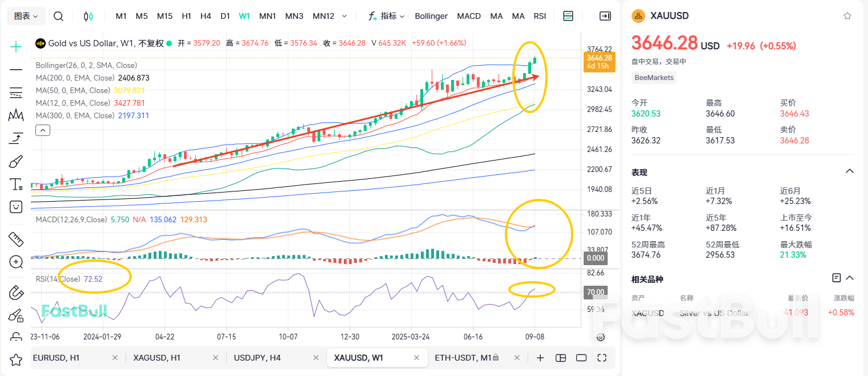Expand the MN12 timeframe dropdown
Image resolution: width=868 pixels, height=376 pixels.
[x=345, y=16]
